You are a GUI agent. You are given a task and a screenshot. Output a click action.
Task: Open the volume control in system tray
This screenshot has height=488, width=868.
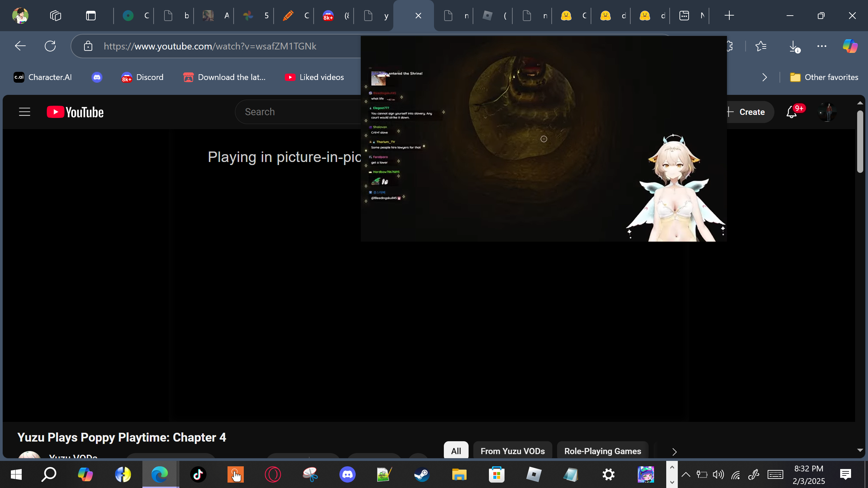coord(718,474)
